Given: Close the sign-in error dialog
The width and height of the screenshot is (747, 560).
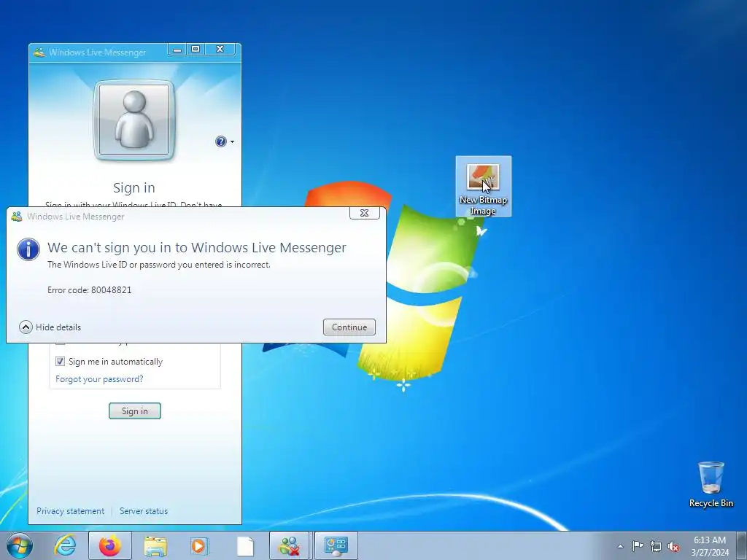Looking at the screenshot, I should coord(365,213).
